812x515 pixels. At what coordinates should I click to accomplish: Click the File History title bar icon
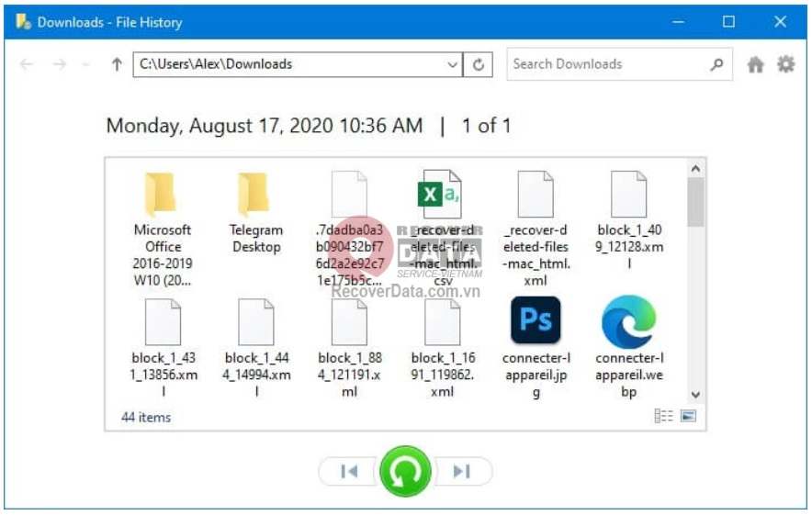click(23, 22)
